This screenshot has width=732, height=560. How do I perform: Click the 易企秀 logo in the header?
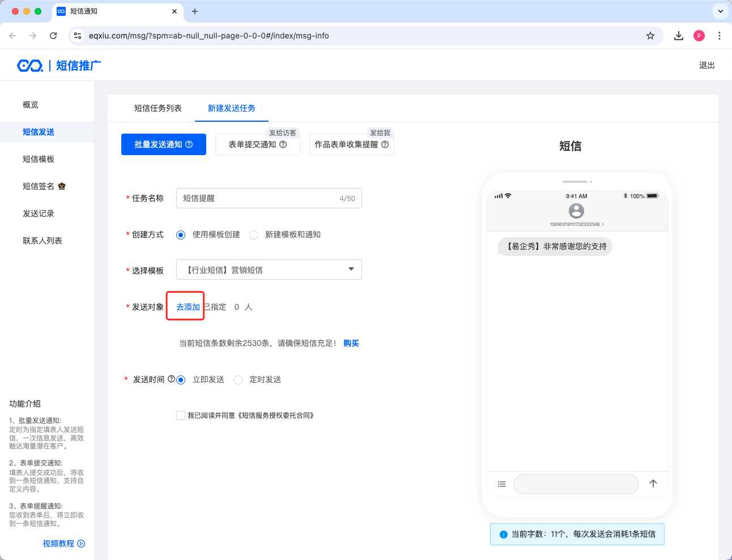click(30, 66)
